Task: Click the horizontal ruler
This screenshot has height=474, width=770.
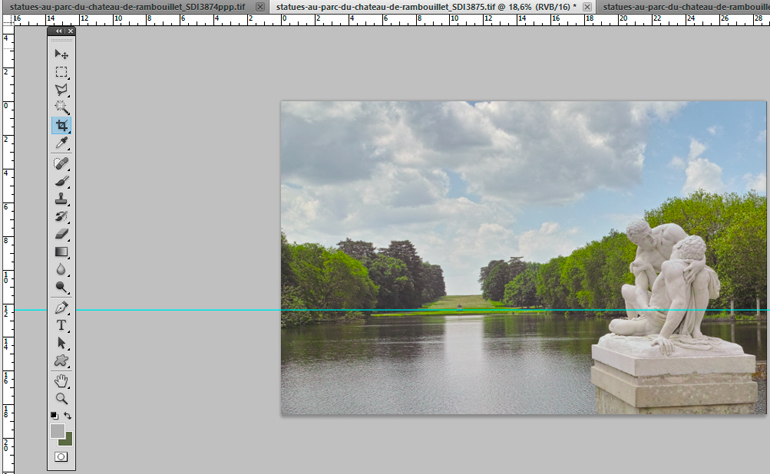Action: (392, 20)
